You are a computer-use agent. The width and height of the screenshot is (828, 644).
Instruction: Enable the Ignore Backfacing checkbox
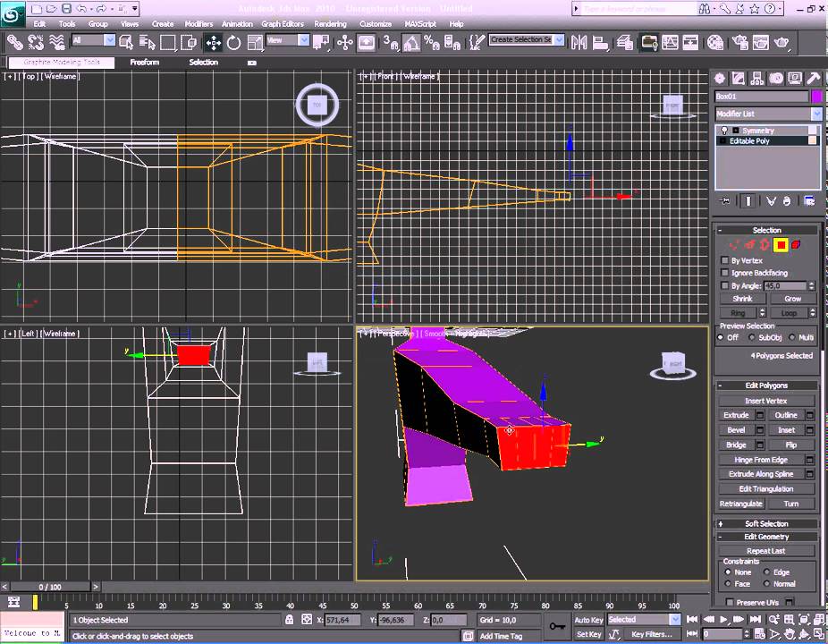(x=725, y=273)
